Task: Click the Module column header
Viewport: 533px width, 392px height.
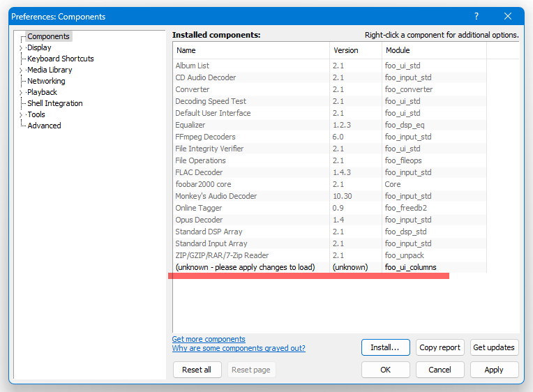Action: [x=434, y=50]
